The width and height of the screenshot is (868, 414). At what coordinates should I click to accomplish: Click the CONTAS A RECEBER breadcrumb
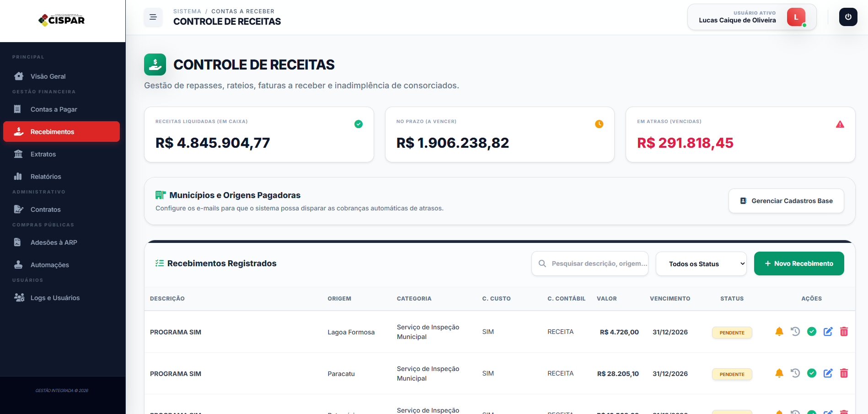(x=243, y=11)
